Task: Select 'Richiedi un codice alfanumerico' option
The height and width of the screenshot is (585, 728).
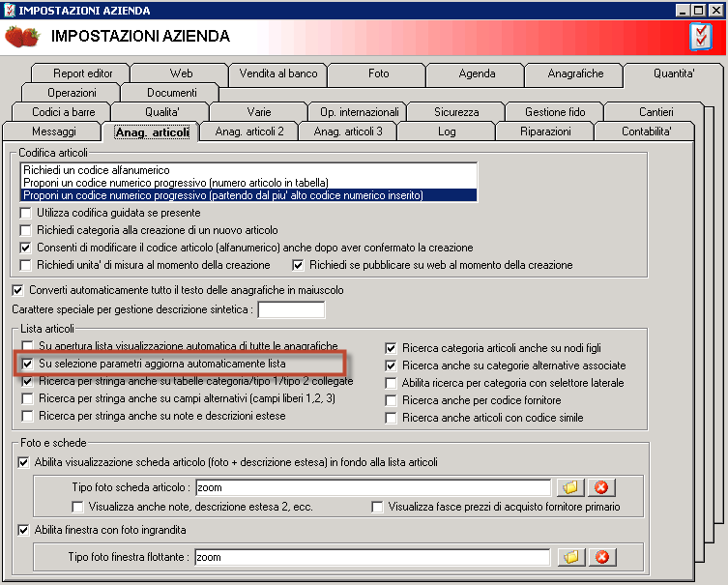Action: click(248, 170)
